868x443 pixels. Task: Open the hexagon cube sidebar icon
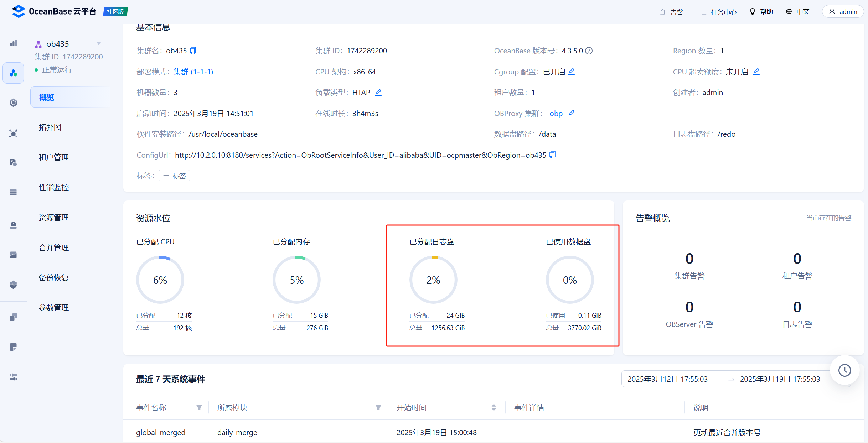point(13,103)
